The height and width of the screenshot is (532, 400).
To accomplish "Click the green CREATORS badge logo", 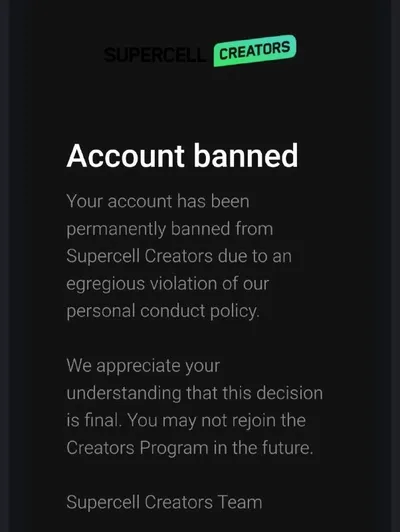I will click(x=255, y=51).
